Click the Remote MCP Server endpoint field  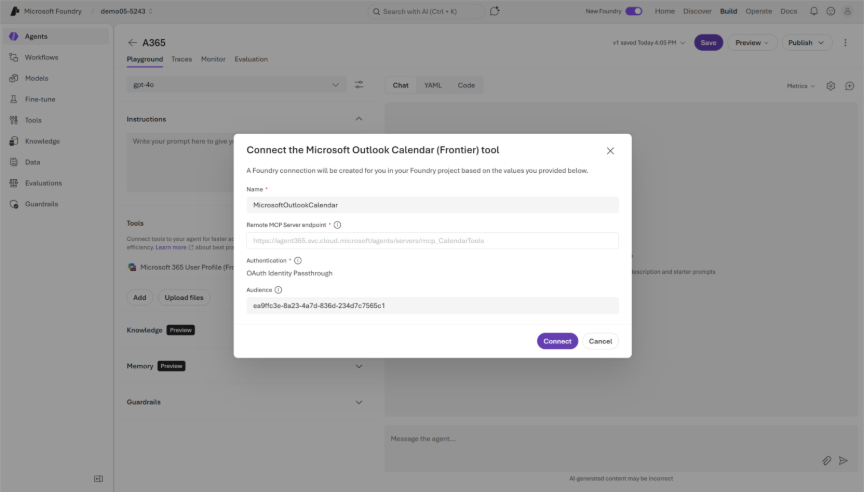(x=433, y=241)
